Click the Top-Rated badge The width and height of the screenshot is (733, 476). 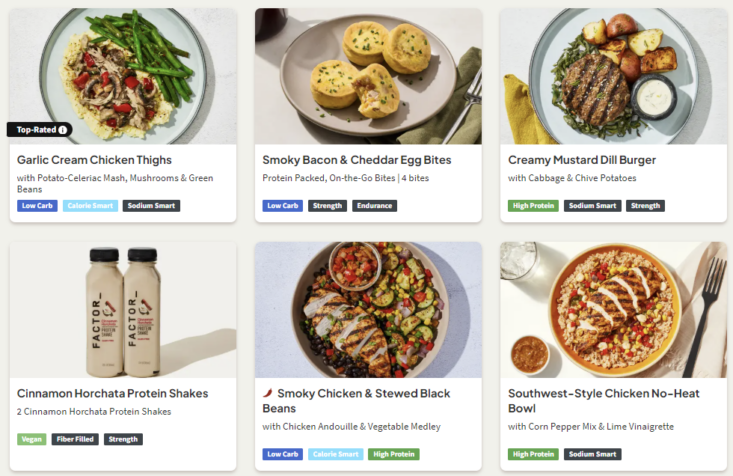click(39, 129)
